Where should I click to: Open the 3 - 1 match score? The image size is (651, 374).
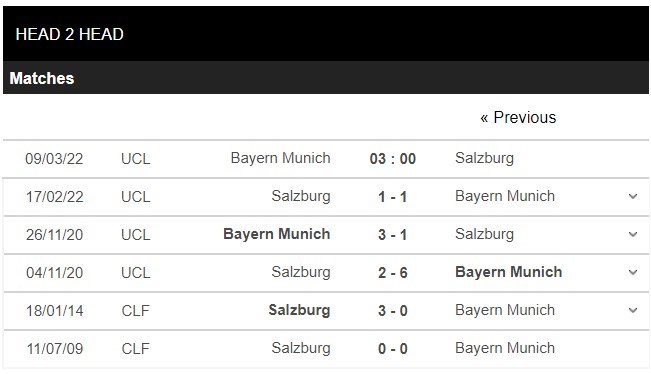[393, 235]
